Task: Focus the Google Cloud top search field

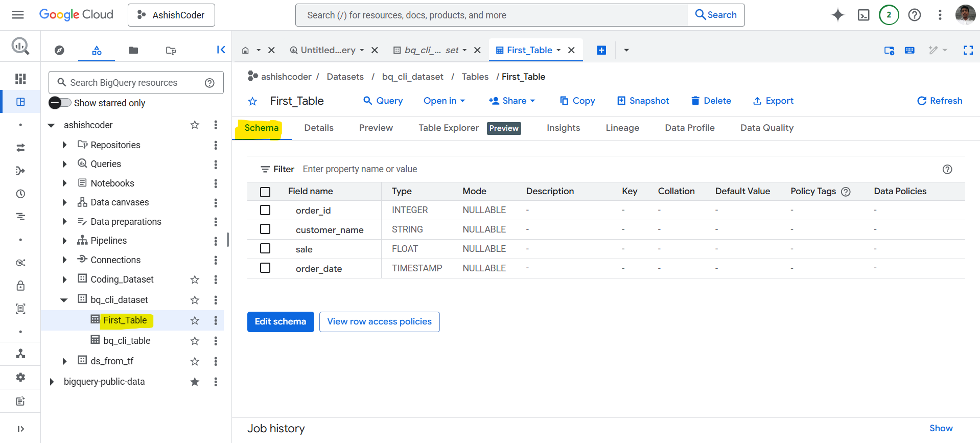Action: pyautogui.click(x=492, y=15)
